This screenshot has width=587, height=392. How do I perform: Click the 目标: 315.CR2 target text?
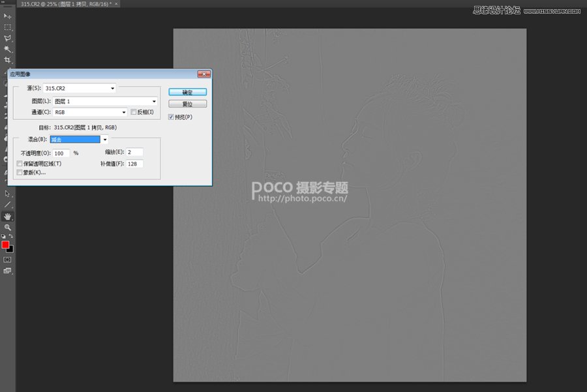(78, 127)
